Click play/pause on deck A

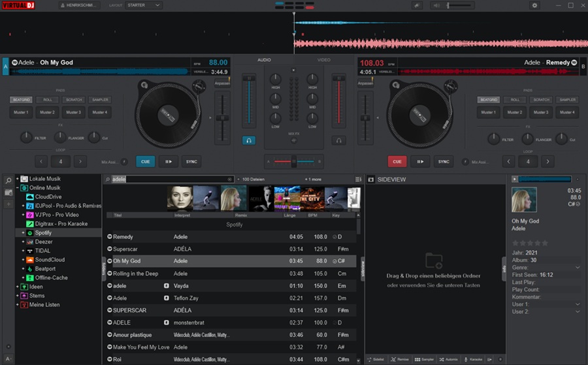point(169,161)
